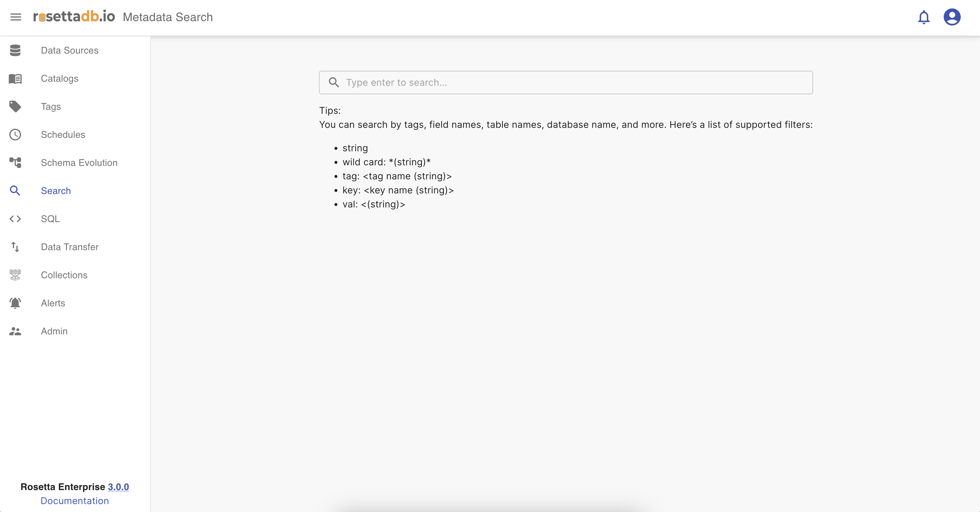Navigate to Data Transfer section
The width and height of the screenshot is (980, 512).
coord(70,247)
